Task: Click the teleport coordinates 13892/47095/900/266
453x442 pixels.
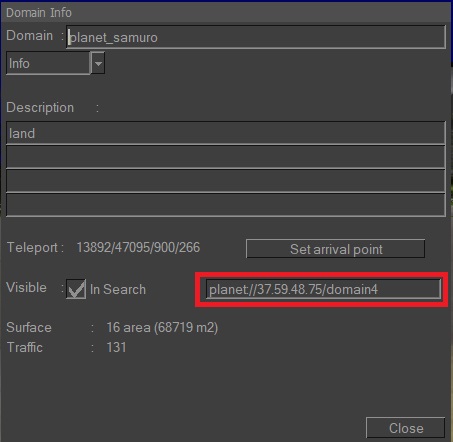Action: coord(138,248)
